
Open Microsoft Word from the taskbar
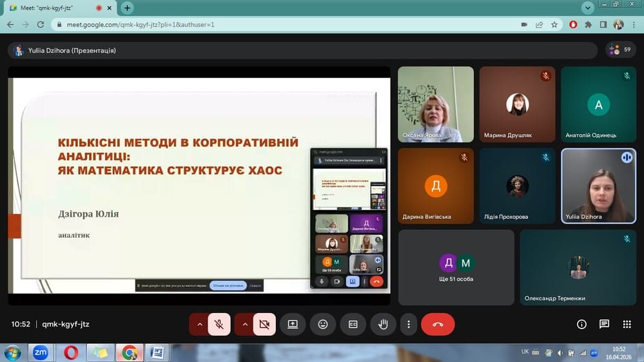(156, 352)
